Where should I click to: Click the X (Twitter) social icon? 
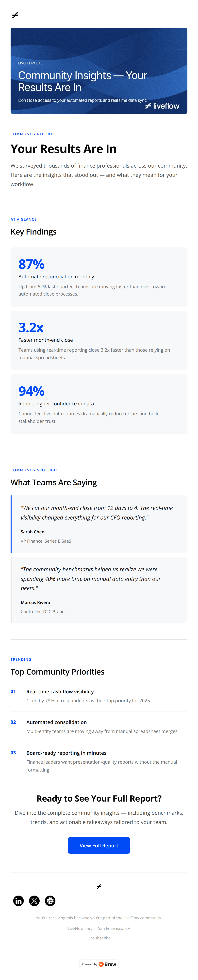pyautogui.click(x=34, y=901)
